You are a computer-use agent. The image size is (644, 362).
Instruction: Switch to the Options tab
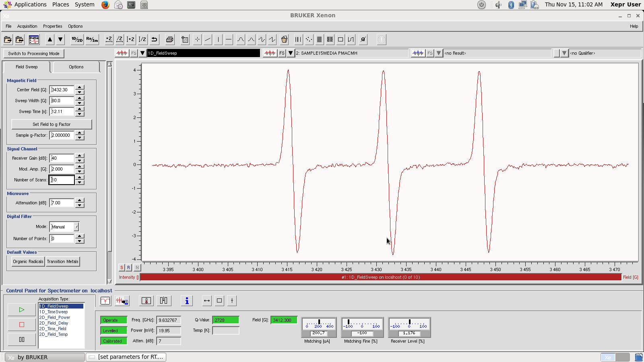[x=76, y=67]
